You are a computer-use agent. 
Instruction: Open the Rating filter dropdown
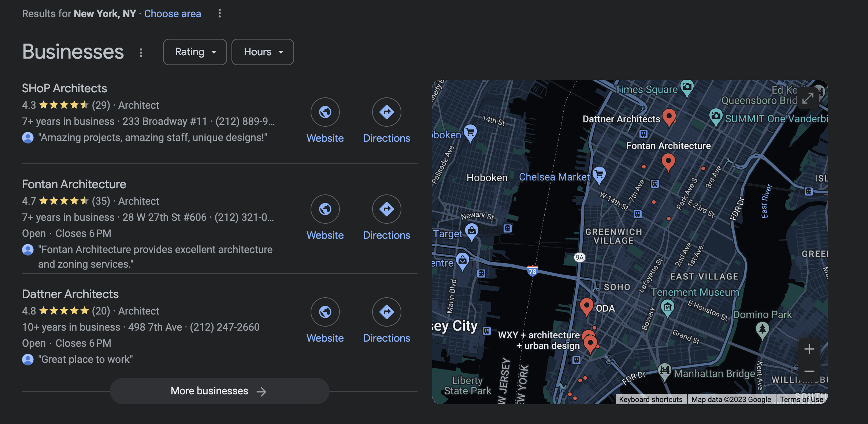tap(195, 52)
